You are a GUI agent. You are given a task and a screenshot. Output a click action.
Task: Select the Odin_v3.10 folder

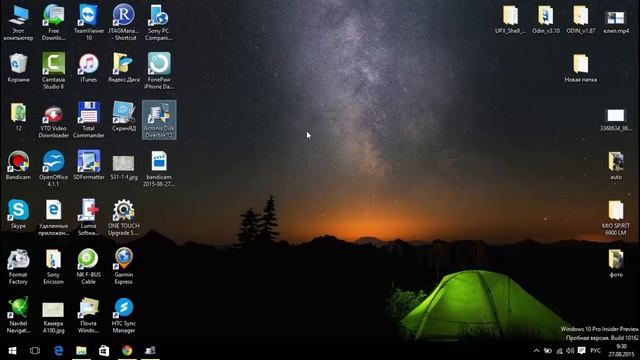tap(546, 19)
